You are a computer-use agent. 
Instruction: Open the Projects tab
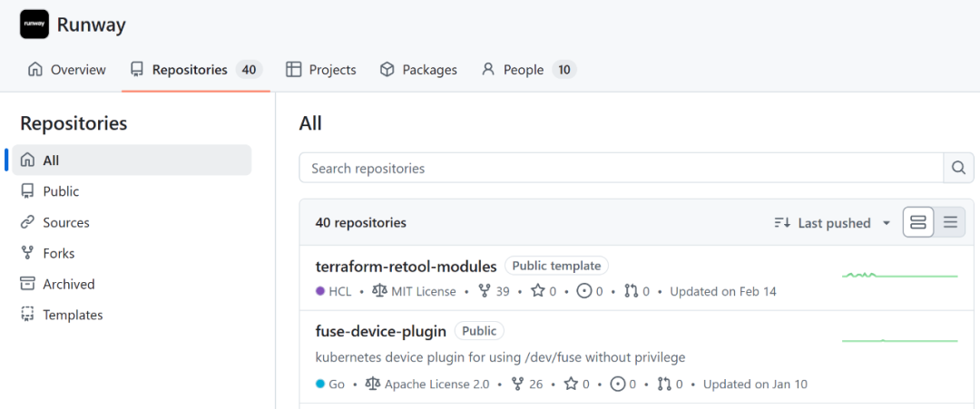point(321,70)
